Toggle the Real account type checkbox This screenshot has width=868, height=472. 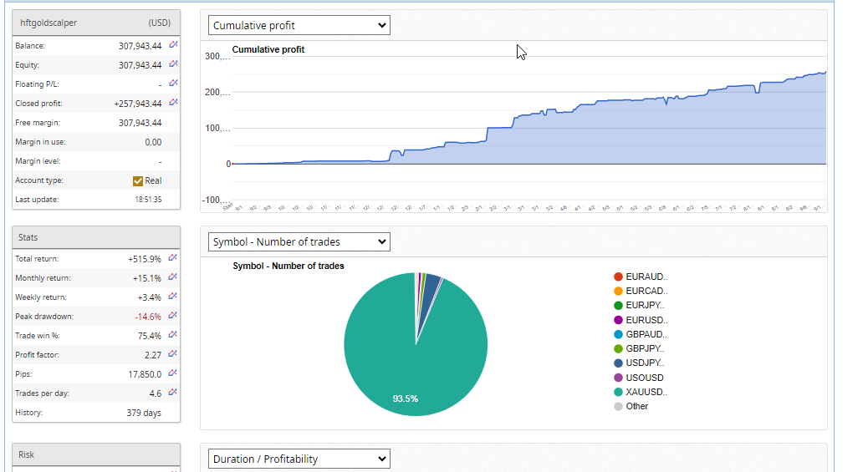[138, 180]
